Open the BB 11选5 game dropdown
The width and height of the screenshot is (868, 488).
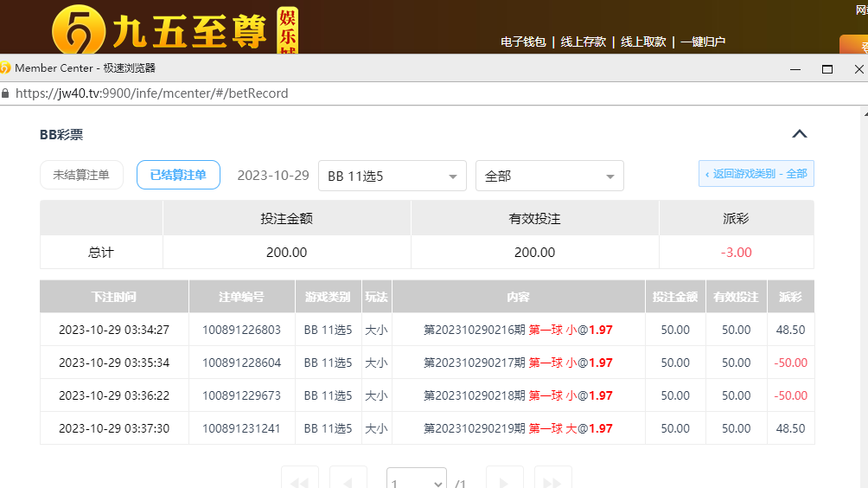[x=392, y=176]
